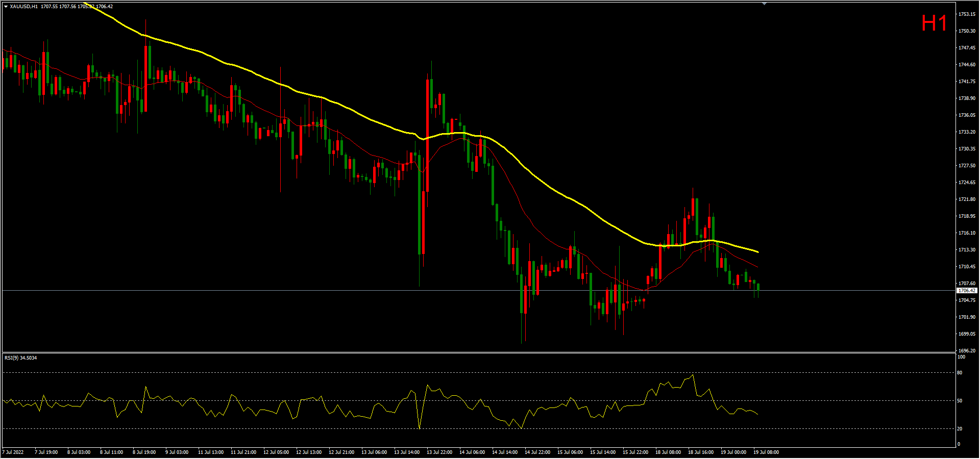The height and width of the screenshot is (459, 980).
Task: Click the 1750.30 price axis label
Action: coord(967,31)
